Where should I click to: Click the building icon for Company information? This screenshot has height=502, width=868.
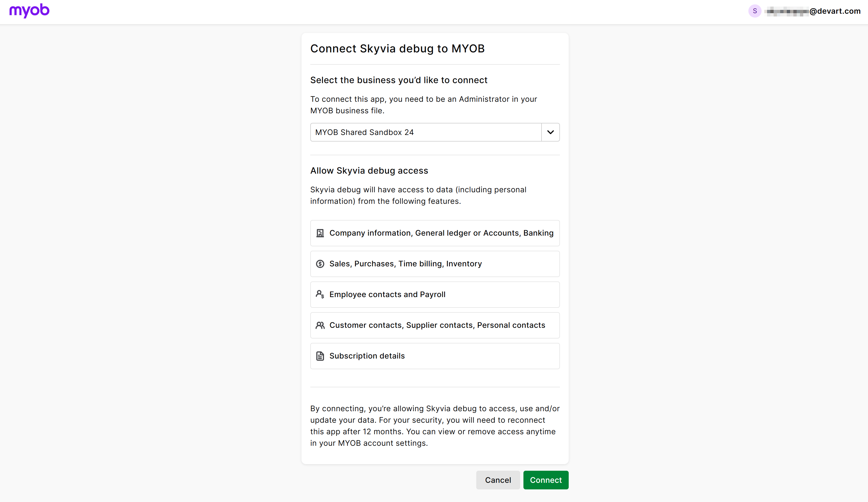tap(320, 233)
